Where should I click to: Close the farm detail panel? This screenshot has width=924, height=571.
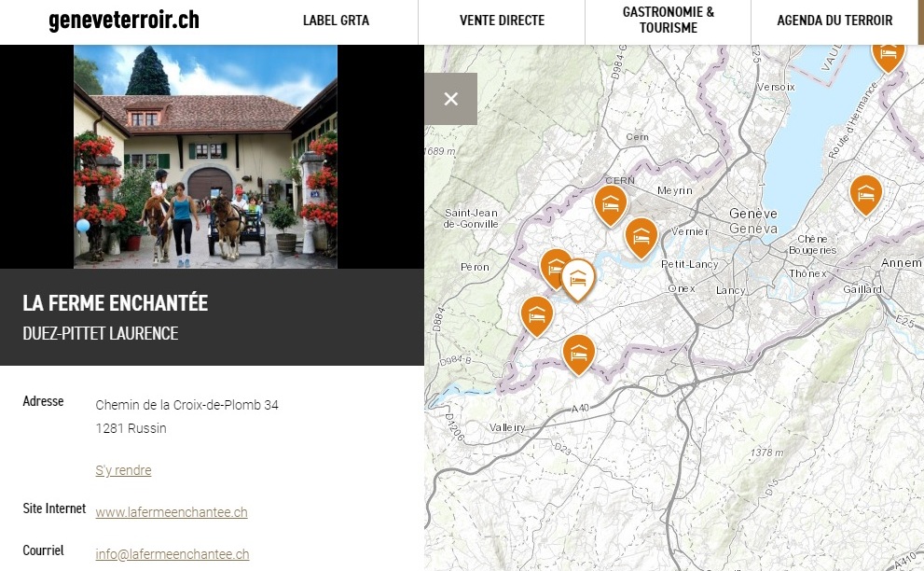click(450, 99)
